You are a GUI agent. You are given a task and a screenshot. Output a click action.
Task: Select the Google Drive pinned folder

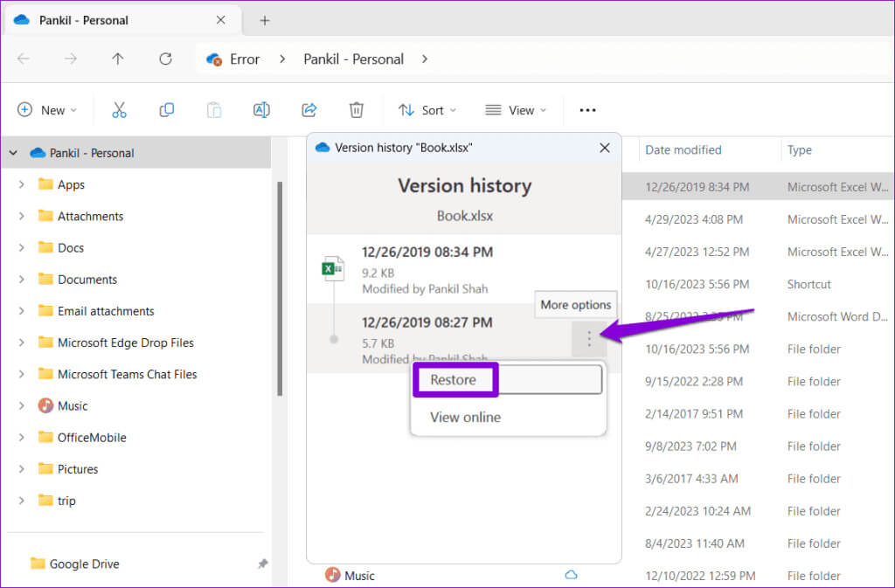click(84, 564)
